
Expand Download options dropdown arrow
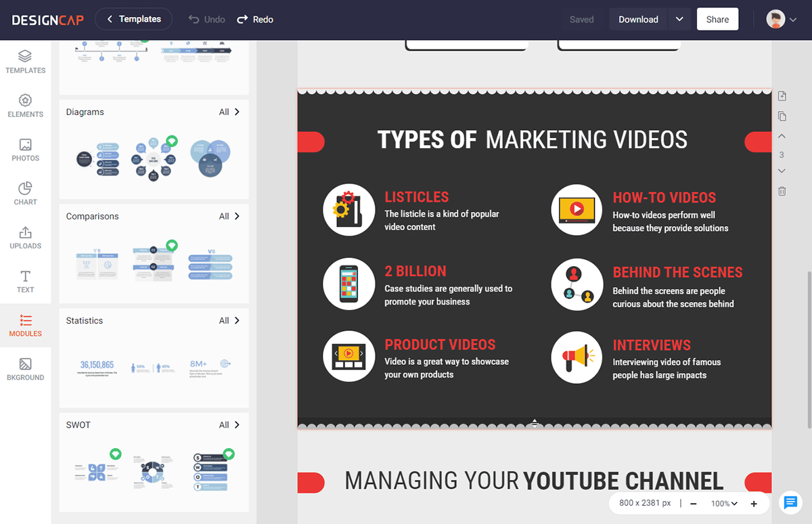[x=679, y=20]
